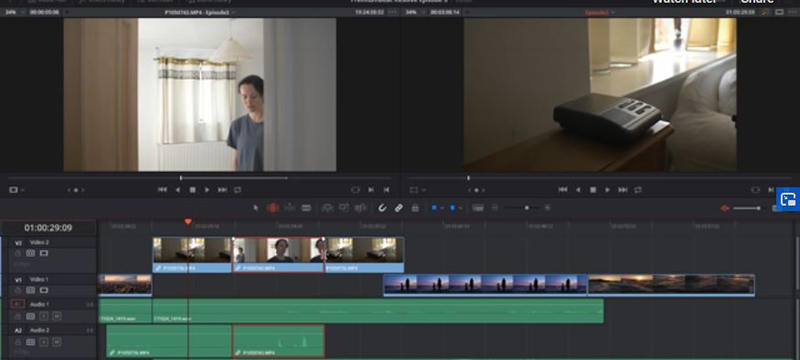Screen dimensions: 800x360
Task: Play reverse in the timeline viewer
Action: click(578, 190)
